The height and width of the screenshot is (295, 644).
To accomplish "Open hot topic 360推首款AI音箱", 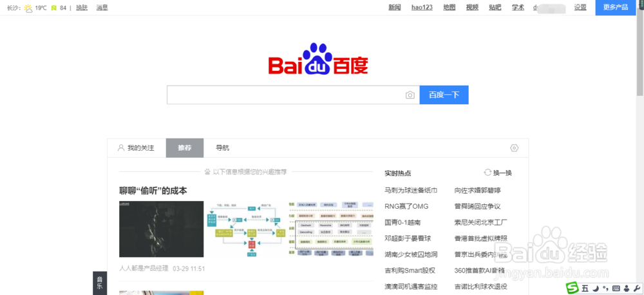I will (x=480, y=271).
